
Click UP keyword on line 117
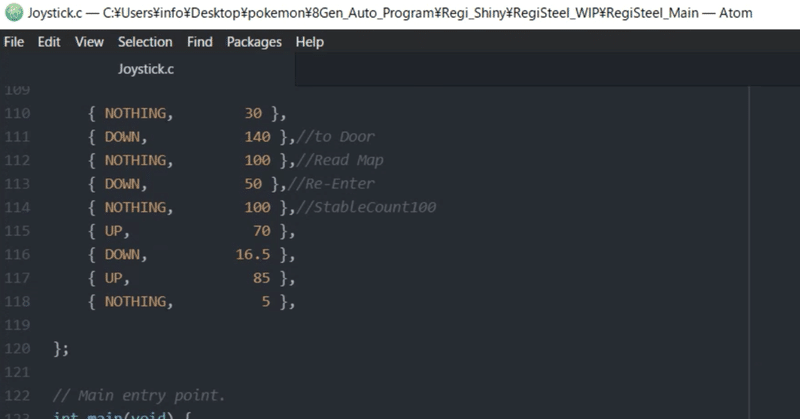(x=114, y=278)
